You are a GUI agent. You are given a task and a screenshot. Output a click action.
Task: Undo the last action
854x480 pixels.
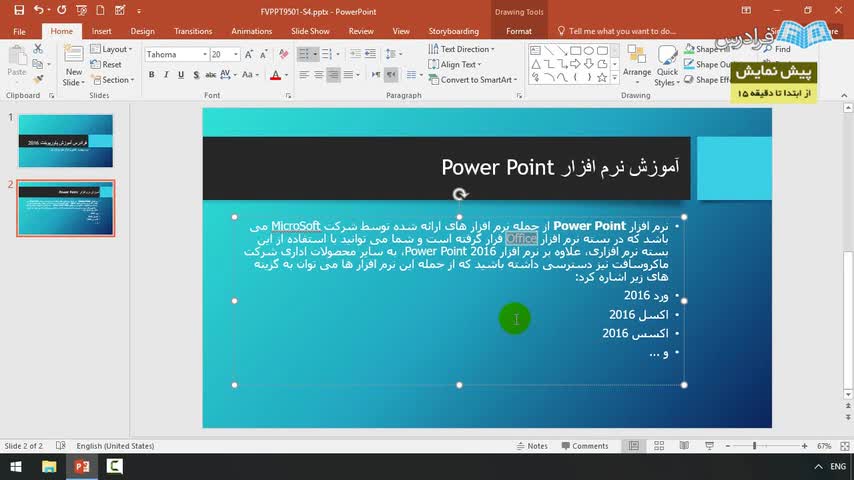click(38, 10)
